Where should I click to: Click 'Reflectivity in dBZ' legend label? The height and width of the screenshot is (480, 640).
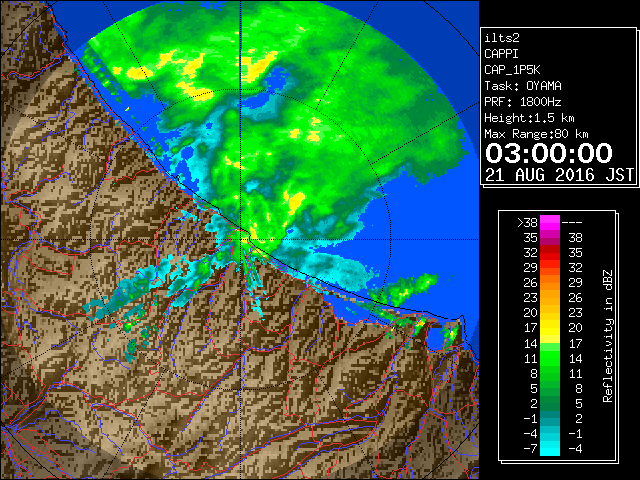click(x=608, y=336)
